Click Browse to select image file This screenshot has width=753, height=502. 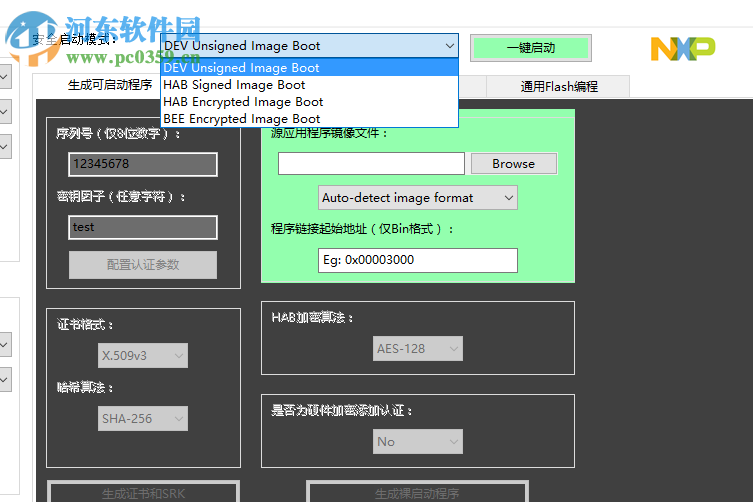(x=514, y=164)
